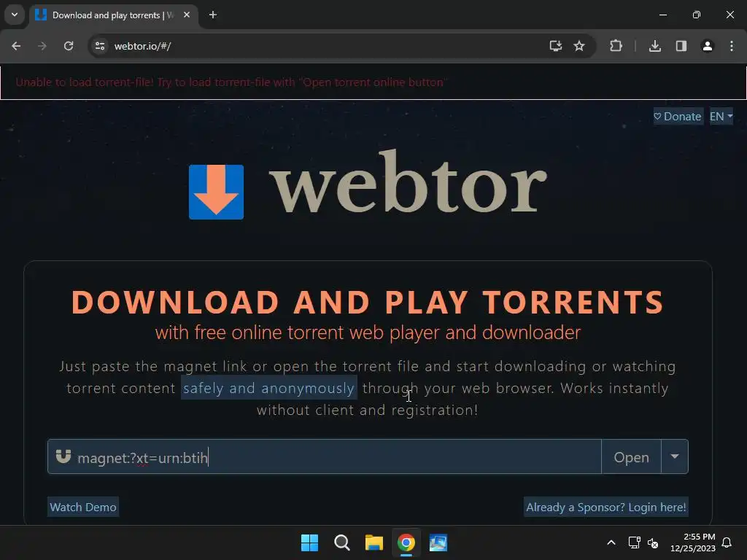Open the tab search chevron
The height and width of the screenshot is (560, 747).
[x=15, y=15]
